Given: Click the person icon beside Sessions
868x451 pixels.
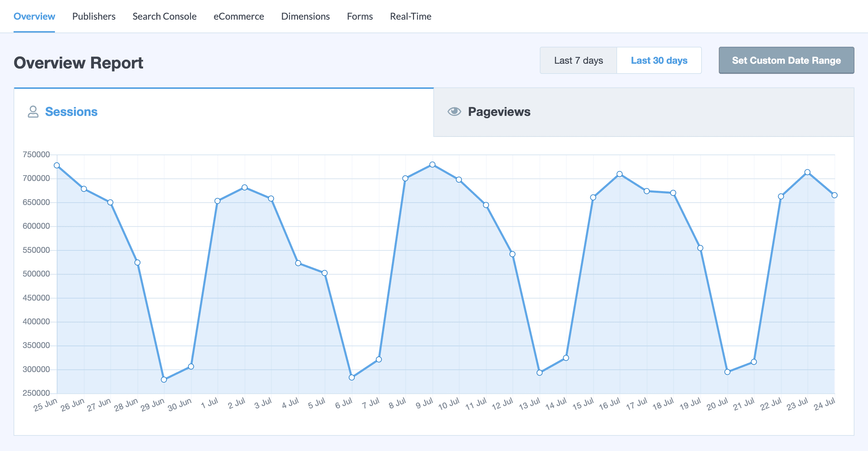Looking at the screenshot, I should pos(33,111).
